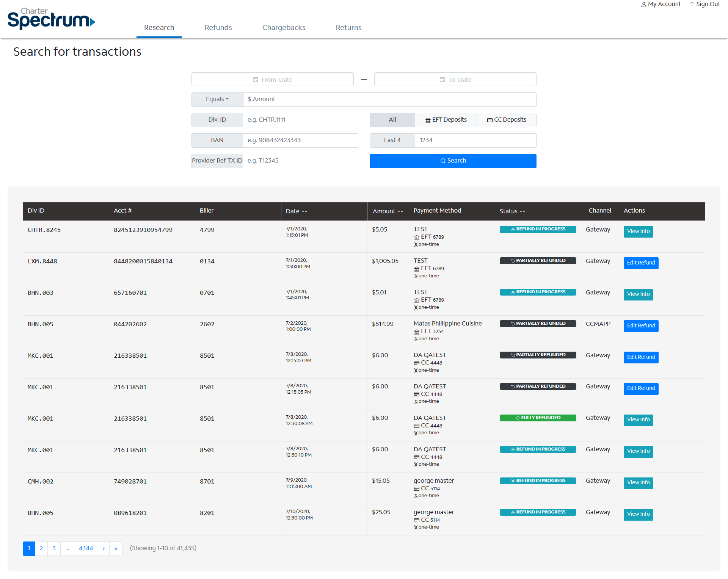Filter by EFT Deposits
The image size is (728, 579).
click(x=446, y=120)
